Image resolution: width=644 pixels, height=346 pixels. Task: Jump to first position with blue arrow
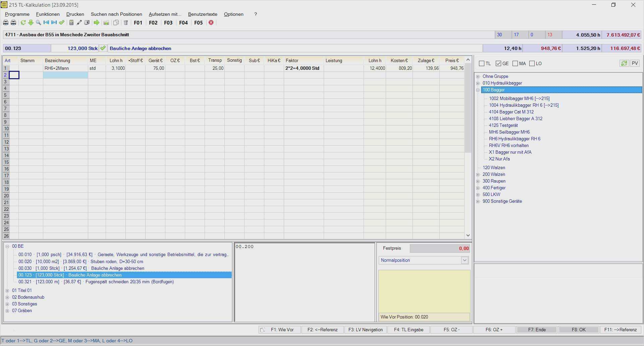click(x=46, y=22)
